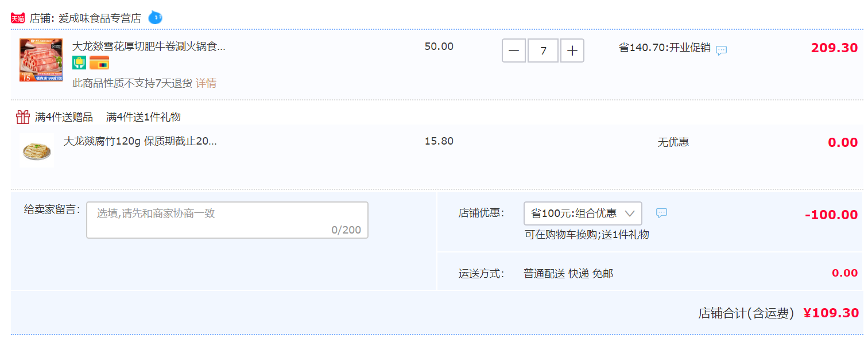Click the orange credit card badge icon
The height and width of the screenshot is (342, 868).
pos(99,63)
